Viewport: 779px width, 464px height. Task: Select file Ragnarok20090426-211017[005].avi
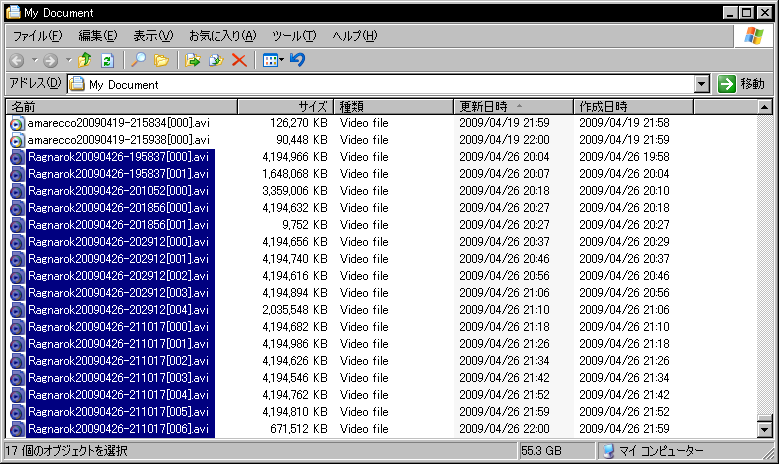[x=120, y=412]
